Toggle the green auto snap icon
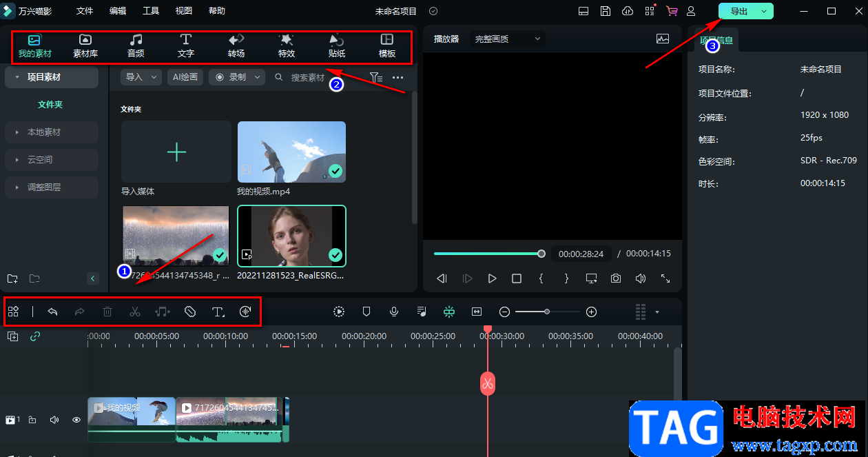Viewport: 868px width, 457px height. (449, 312)
